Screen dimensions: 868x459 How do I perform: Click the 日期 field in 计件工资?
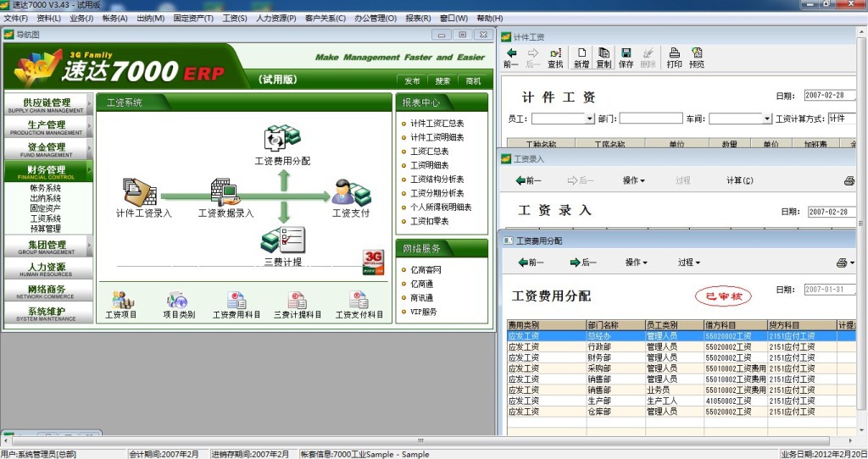(x=829, y=95)
